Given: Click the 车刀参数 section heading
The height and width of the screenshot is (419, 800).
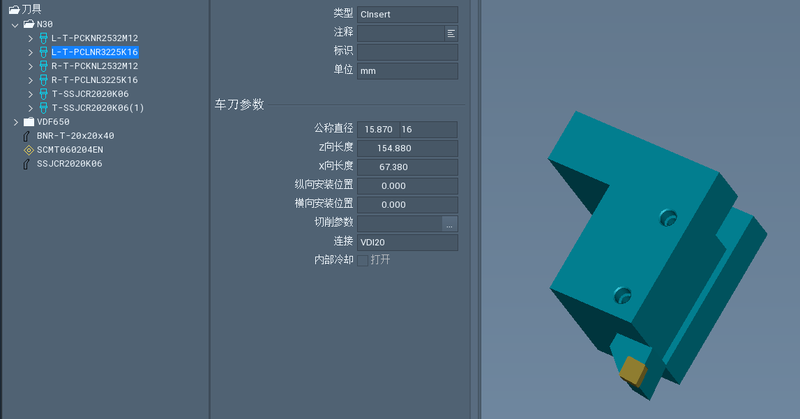Looking at the screenshot, I should pos(239,105).
